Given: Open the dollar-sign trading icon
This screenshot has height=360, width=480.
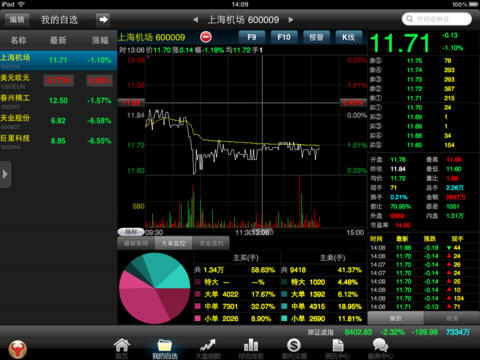Looking at the screenshot, I should pyautogui.click(x=294, y=346).
